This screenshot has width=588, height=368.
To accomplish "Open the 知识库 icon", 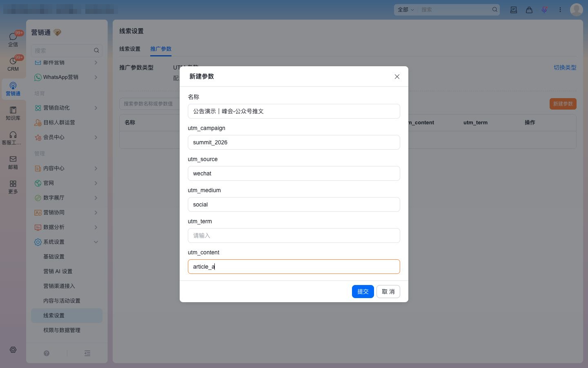I will tap(13, 113).
